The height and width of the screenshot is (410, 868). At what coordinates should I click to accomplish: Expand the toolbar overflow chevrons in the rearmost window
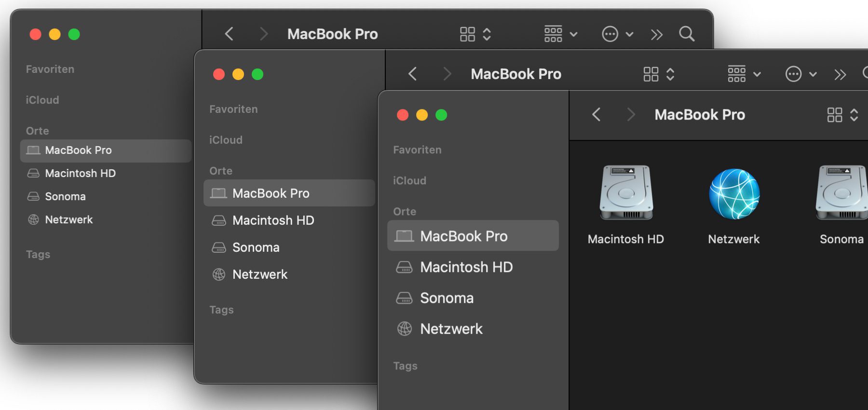tap(656, 35)
